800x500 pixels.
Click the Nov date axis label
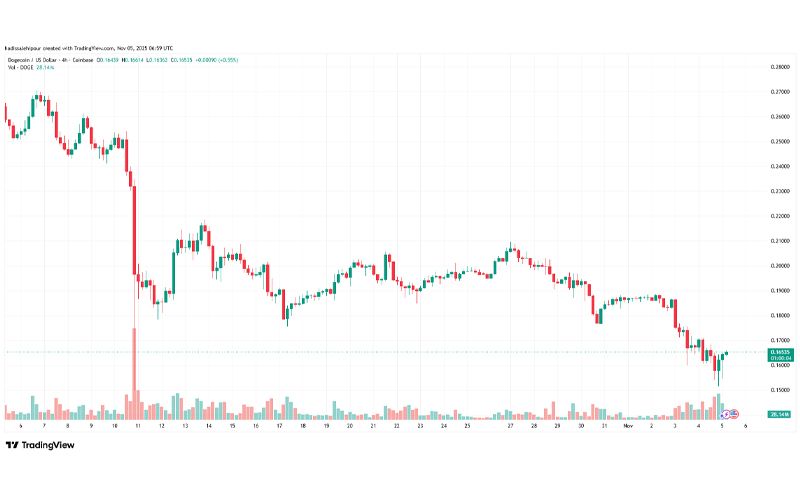pos(628,426)
